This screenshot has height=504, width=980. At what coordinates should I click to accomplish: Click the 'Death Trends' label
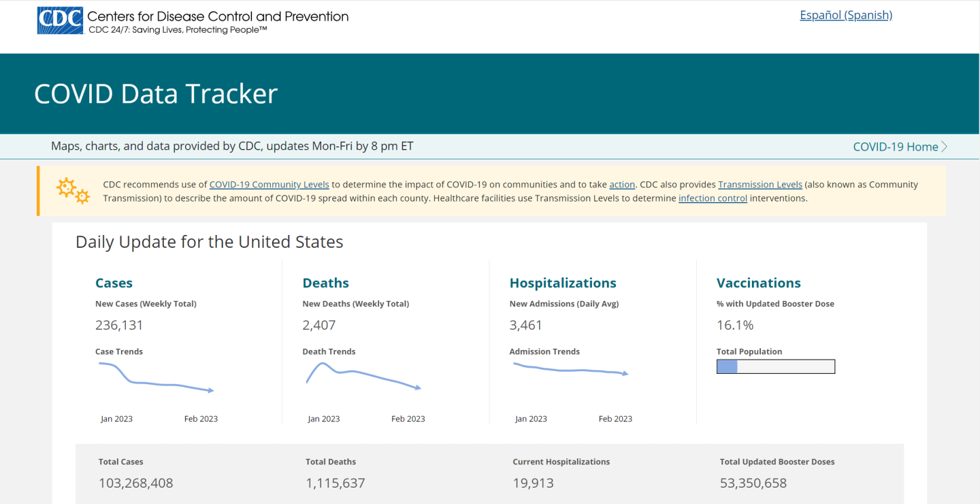pos(329,351)
